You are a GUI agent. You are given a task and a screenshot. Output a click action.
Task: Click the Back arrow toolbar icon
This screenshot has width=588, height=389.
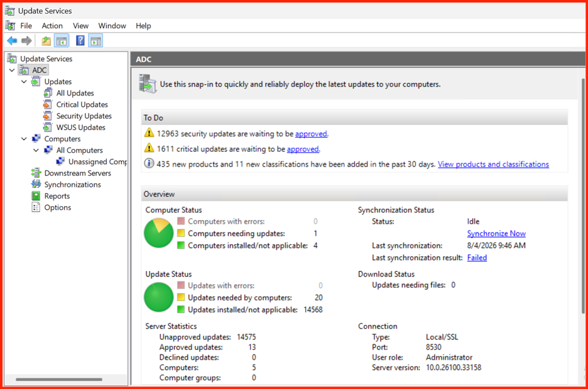tap(12, 41)
